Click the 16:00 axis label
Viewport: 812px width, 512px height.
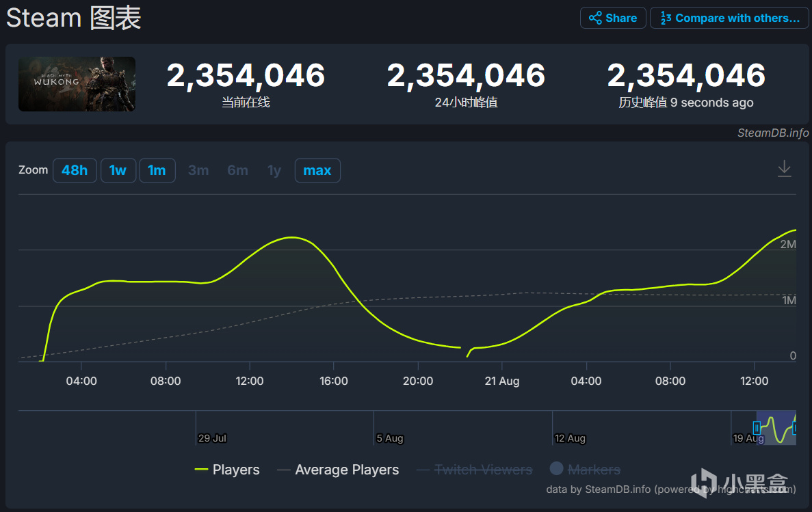pyautogui.click(x=334, y=381)
